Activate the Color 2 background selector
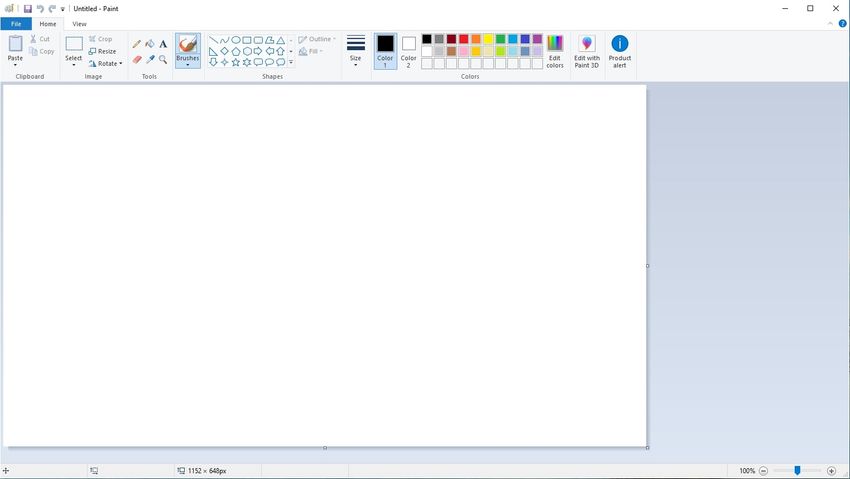 (409, 50)
